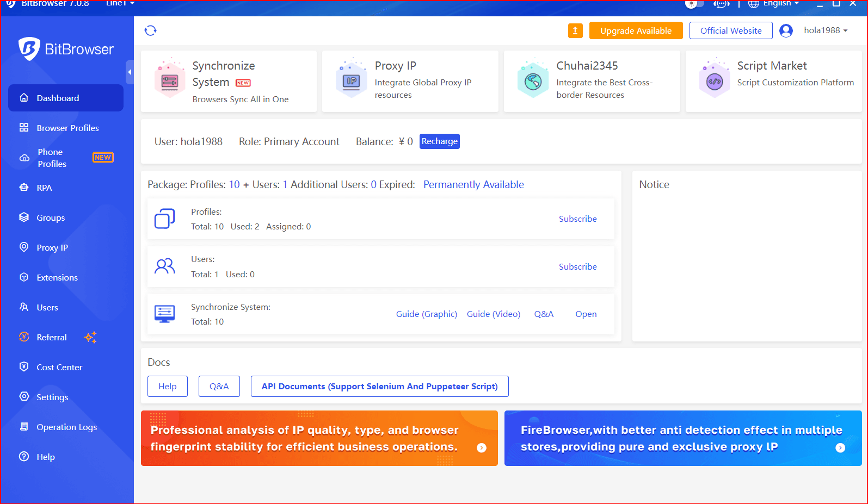The height and width of the screenshot is (504, 868).
Task: Open the Line1 dropdown in title bar
Action: click(120, 4)
